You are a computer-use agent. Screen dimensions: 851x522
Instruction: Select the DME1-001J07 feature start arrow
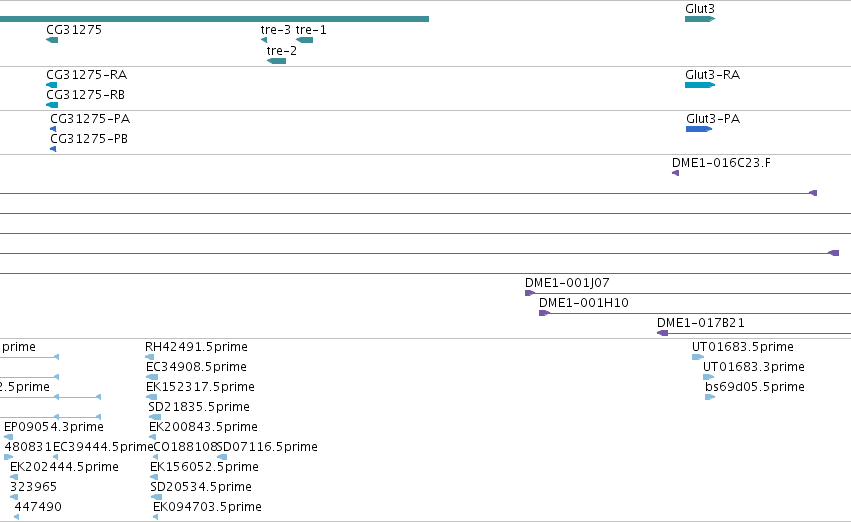point(530,293)
